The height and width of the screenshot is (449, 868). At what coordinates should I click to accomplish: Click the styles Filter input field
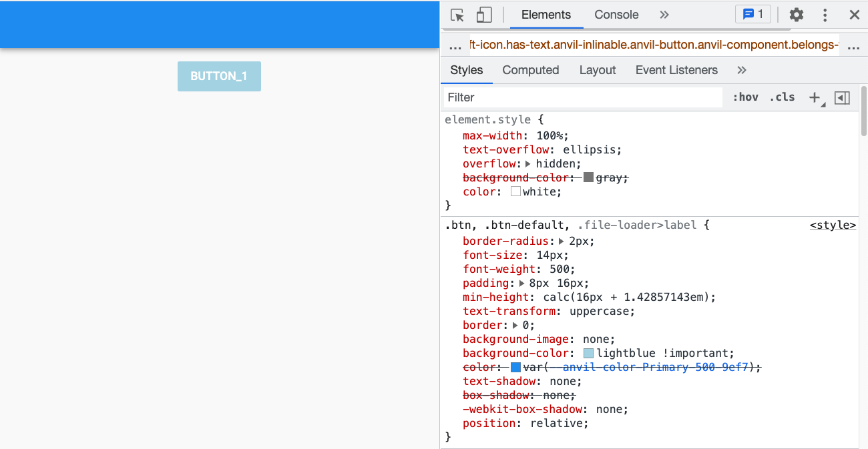[x=581, y=97]
